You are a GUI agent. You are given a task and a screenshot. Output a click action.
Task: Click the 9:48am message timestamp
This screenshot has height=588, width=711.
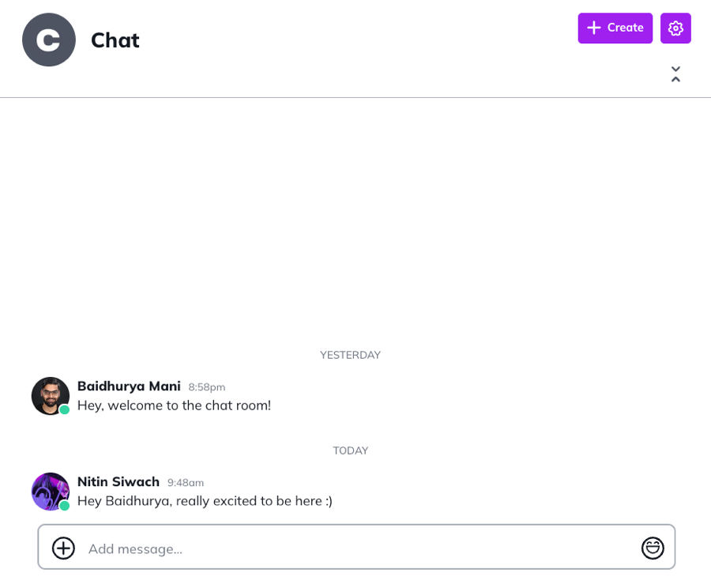click(186, 483)
